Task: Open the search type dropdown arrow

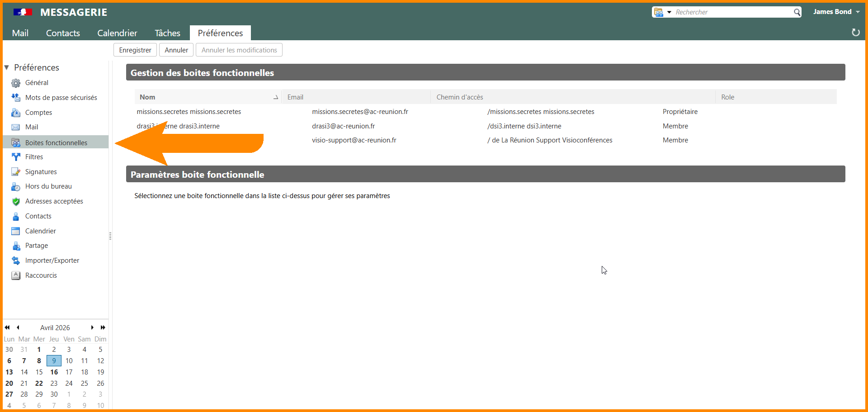Action: [669, 12]
